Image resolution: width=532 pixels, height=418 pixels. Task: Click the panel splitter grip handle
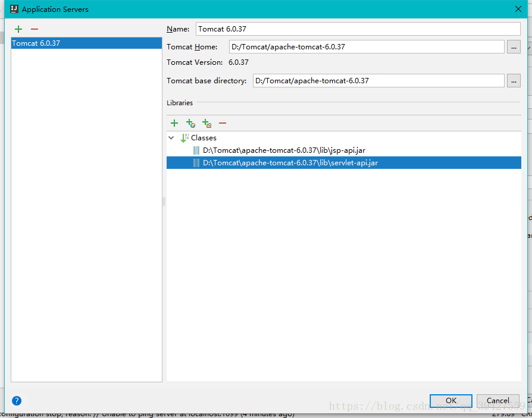pos(164,202)
